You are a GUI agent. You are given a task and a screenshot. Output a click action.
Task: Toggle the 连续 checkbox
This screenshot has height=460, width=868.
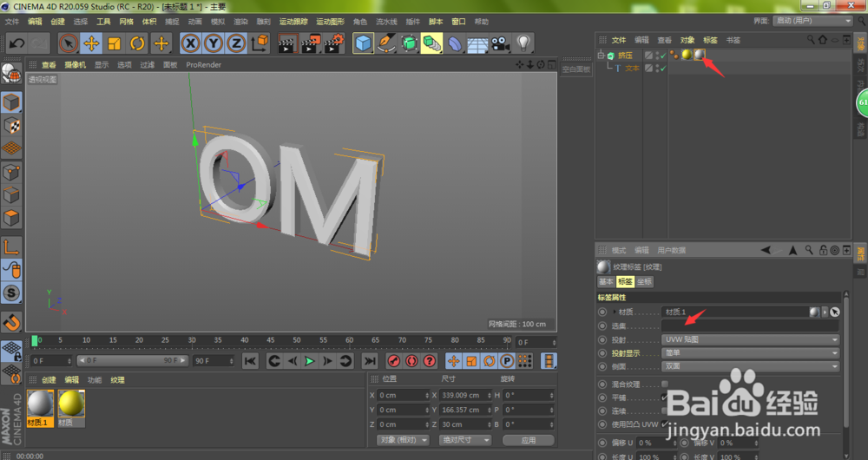pos(665,411)
